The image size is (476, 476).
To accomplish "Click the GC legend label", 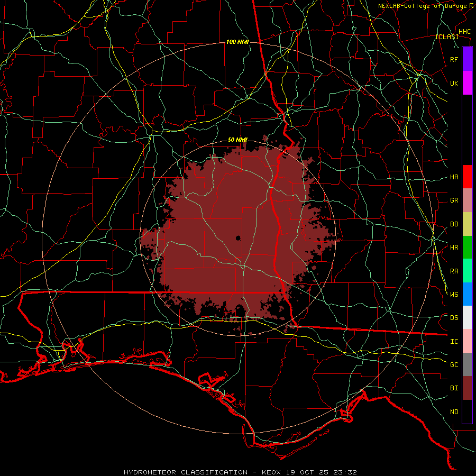I will pyautogui.click(x=454, y=365).
